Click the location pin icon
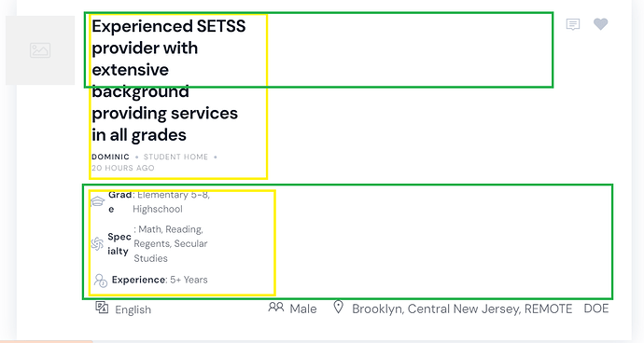This screenshot has width=644, height=343. point(338,307)
